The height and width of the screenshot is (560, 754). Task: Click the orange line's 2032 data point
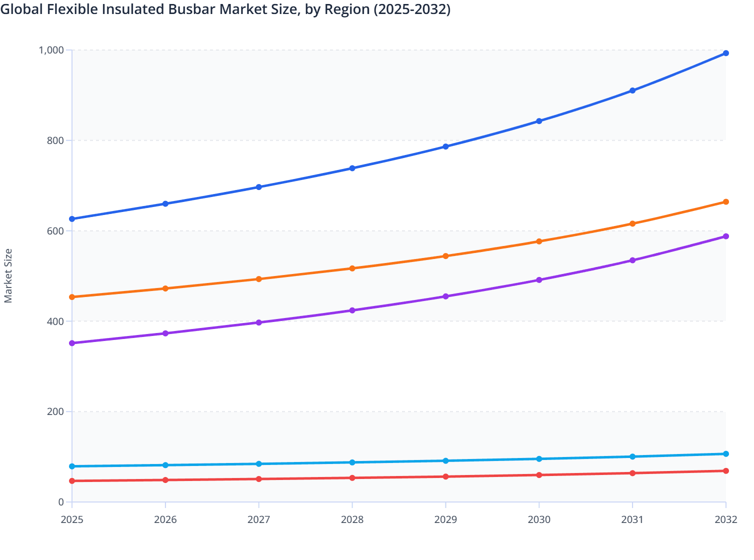pos(725,202)
